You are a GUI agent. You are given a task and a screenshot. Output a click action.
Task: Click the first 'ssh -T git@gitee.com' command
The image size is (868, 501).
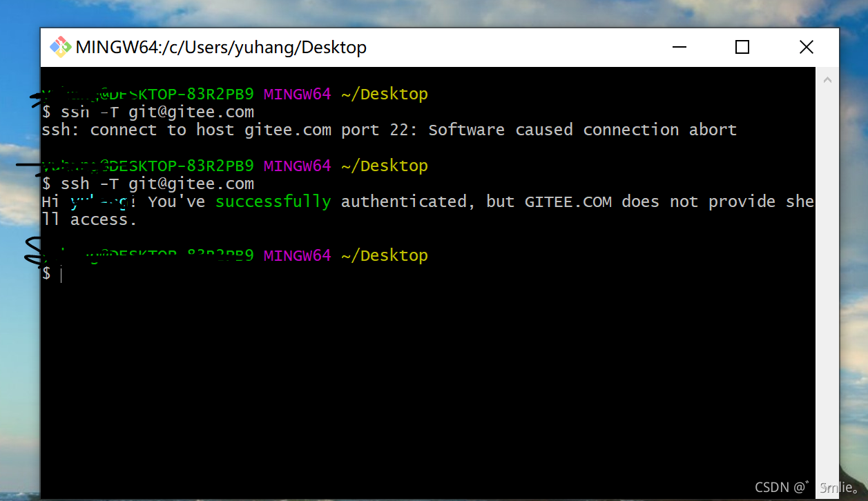coord(157,112)
